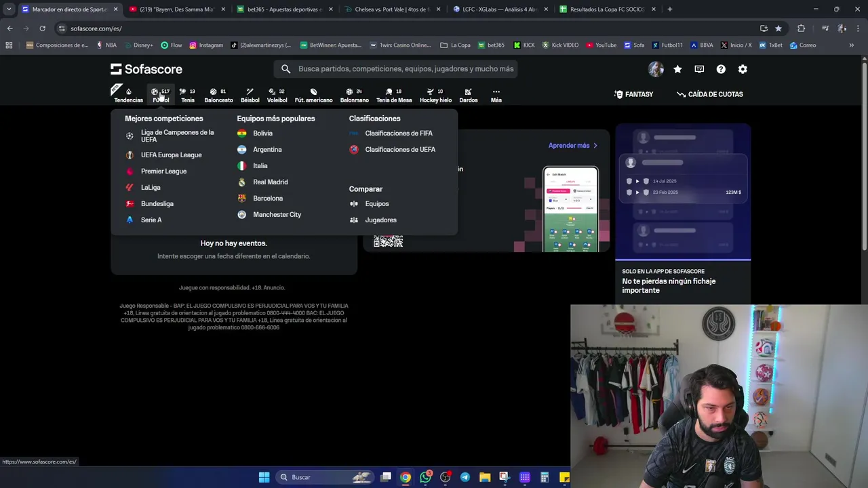Switch to the bet365 Apuestas deportivas tab
Screen dimensions: 868x488
coord(284,9)
